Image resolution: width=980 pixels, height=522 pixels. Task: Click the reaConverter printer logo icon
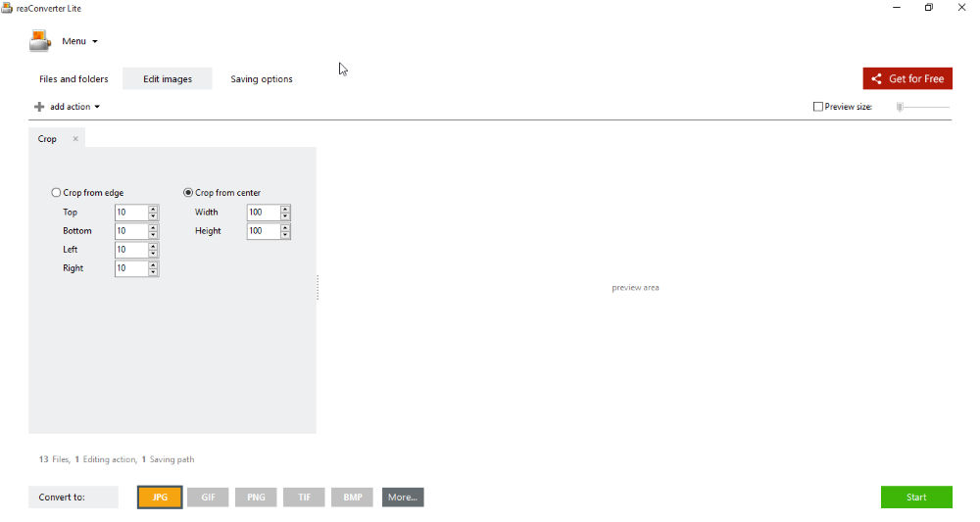click(40, 40)
